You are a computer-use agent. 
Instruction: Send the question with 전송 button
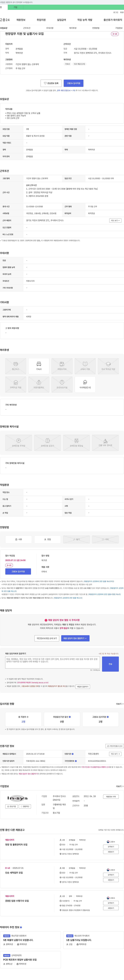[110, 664]
